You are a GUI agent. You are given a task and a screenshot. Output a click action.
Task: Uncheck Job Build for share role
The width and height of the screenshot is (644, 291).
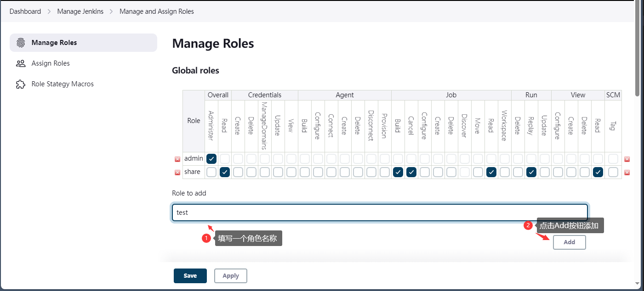tap(398, 172)
